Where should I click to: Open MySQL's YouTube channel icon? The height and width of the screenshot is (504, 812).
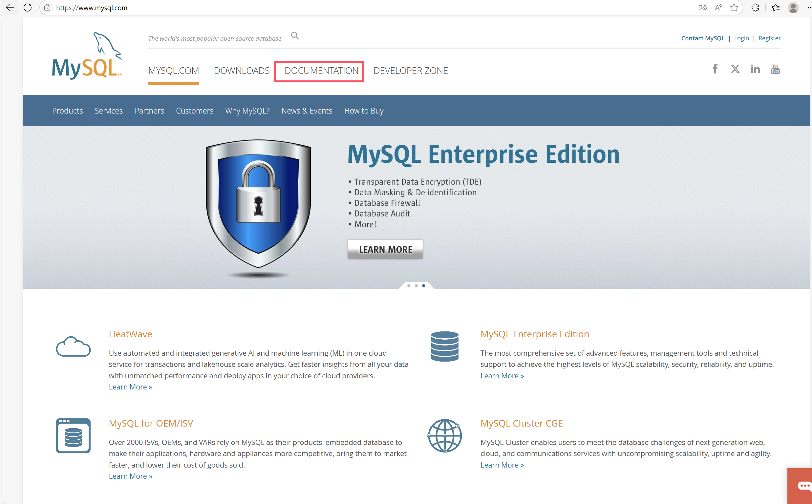[x=775, y=69]
